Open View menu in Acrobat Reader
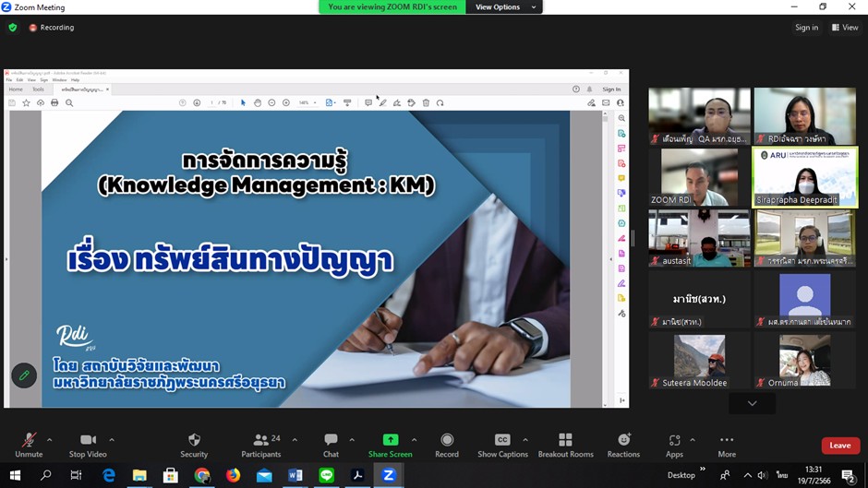868x488 pixels. [31, 80]
